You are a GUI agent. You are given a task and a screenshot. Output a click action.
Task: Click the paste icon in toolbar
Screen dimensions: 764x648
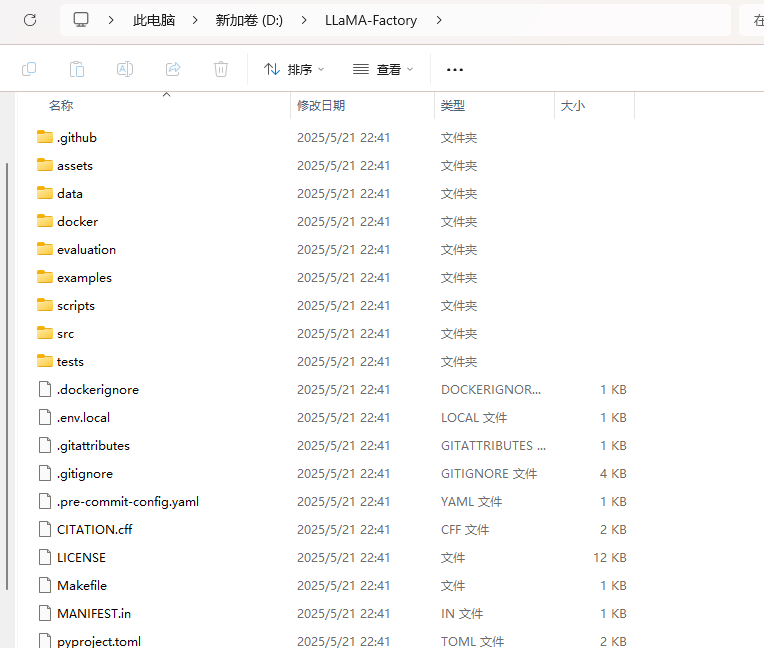[77, 69]
